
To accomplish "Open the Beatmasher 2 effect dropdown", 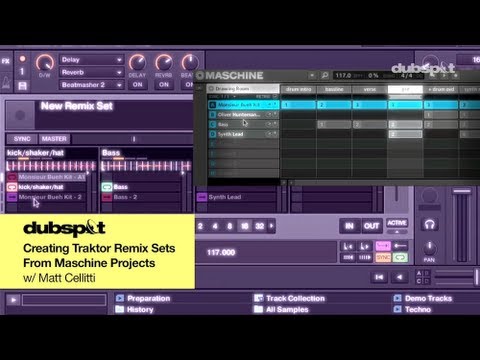I will 92,85.
